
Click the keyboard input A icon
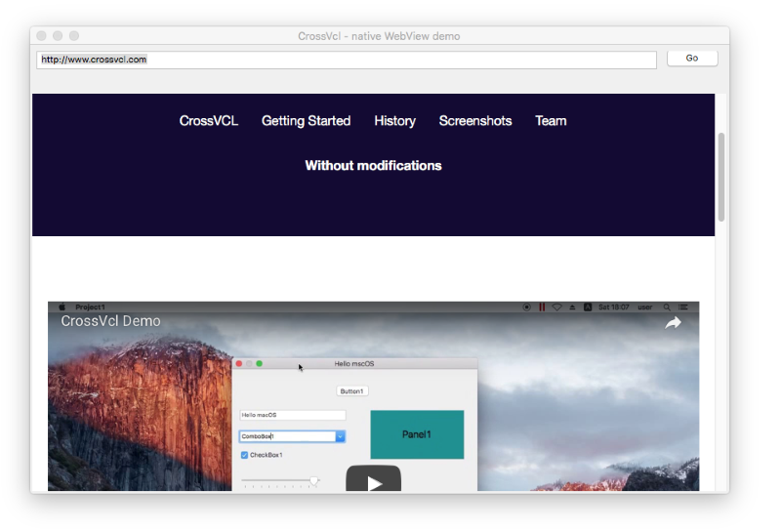(x=588, y=307)
